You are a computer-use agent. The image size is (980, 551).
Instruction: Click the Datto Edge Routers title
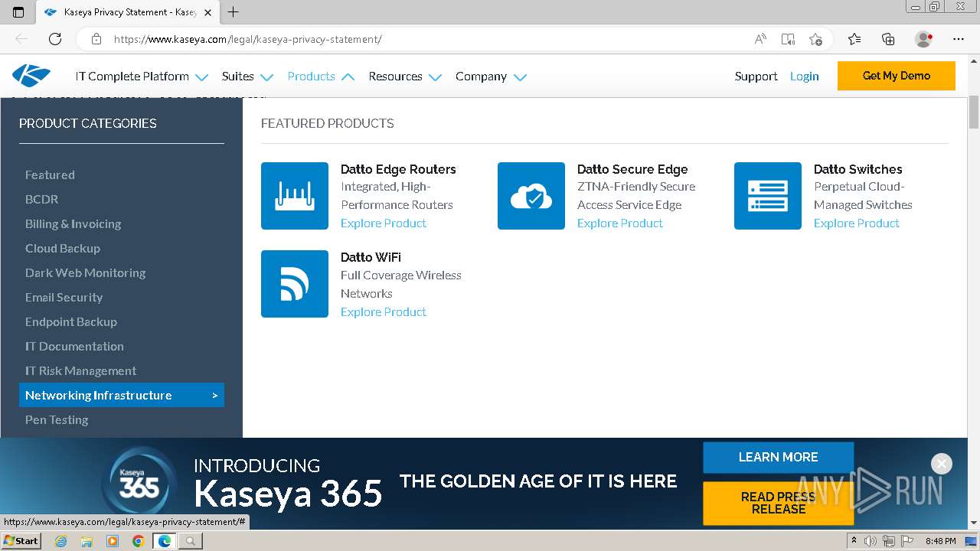point(398,169)
